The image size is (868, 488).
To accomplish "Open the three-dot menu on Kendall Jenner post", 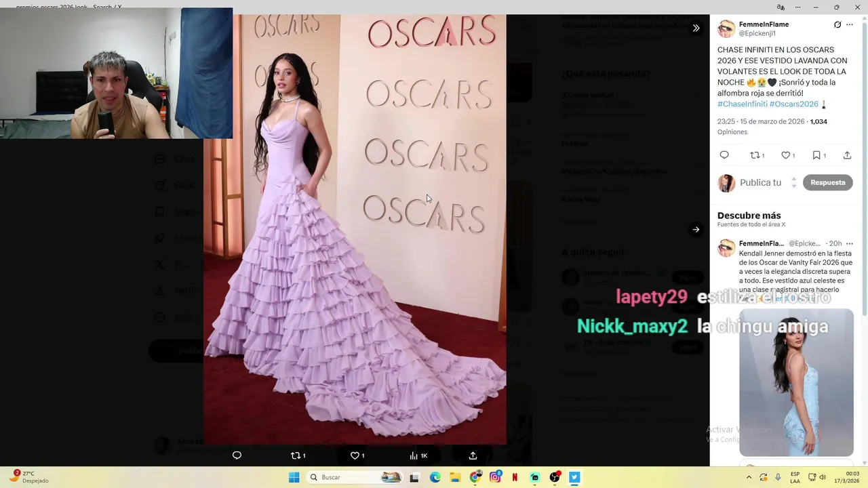I will click(x=850, y=243).
